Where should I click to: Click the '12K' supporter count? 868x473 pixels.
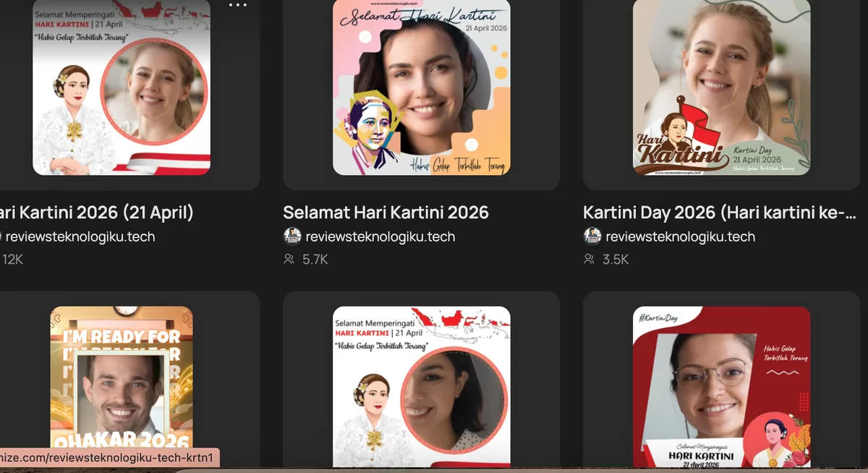[x=13, y=259]
